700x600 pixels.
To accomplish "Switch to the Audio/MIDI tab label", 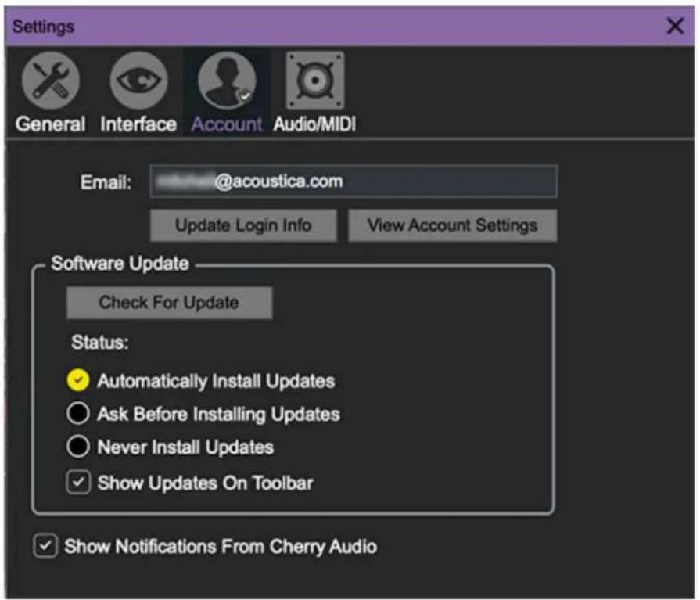I will [314, 124].
